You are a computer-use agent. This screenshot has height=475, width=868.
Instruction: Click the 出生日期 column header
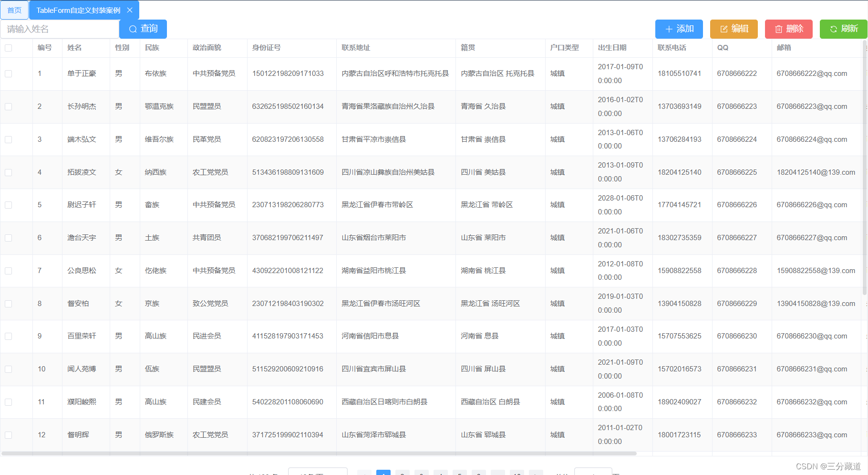click(612, 48)
